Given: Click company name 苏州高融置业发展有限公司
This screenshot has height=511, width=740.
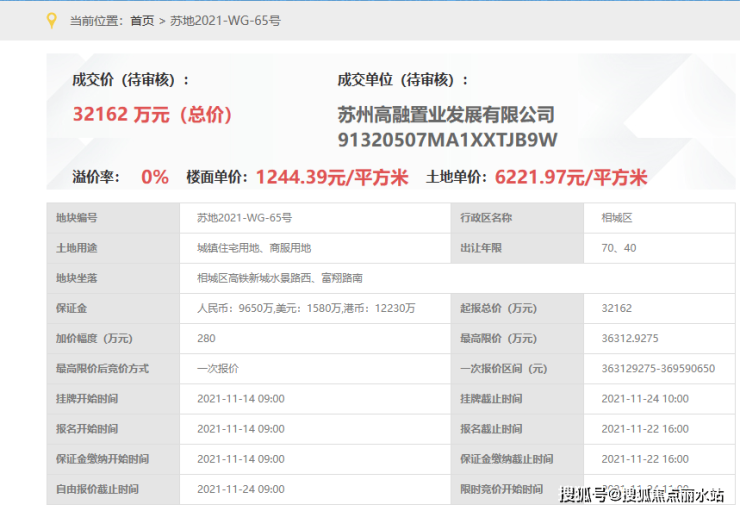Looking at the screenshot, I should click(x=446, y=114).
